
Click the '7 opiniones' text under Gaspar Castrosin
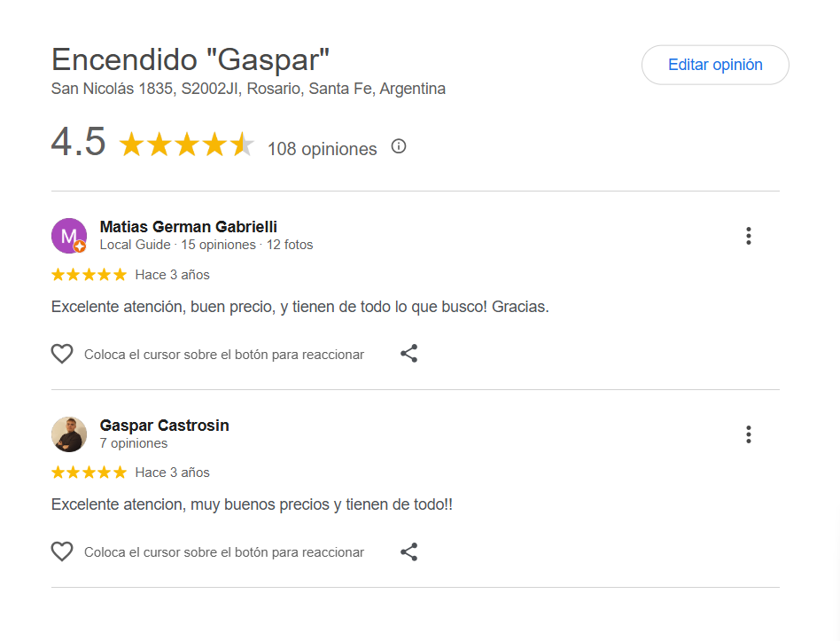click(133, 443)
